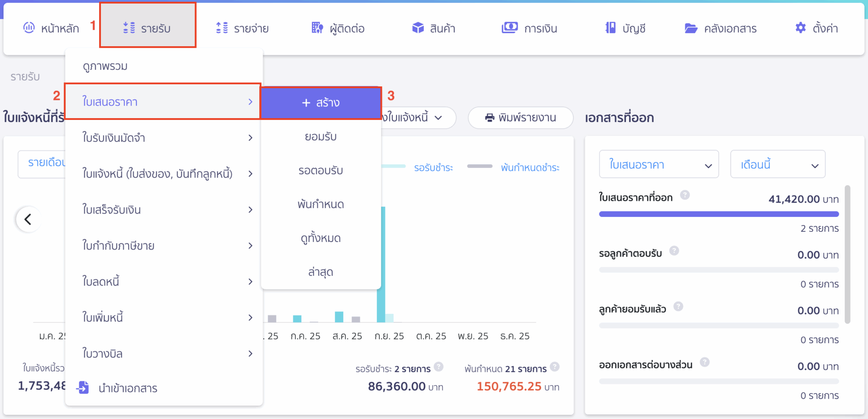Viewport: 868px width, 419px height.
Task: Open the สินค้า products box icon
Action: coord(418,28)
